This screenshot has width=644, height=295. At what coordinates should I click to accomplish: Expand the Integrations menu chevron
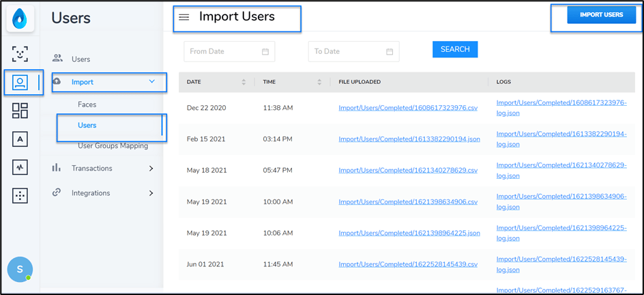[x=151, y=193]
